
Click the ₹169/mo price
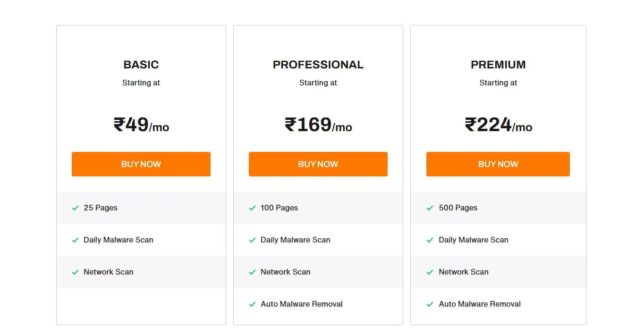[x=318, y=125]
